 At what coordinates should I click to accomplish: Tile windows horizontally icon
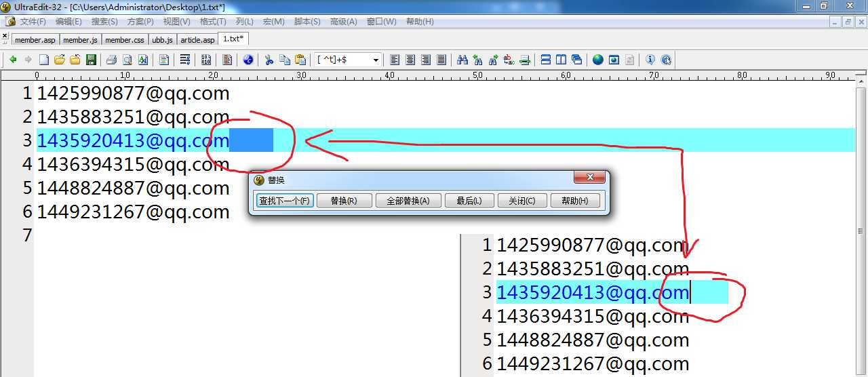point(545,60)
